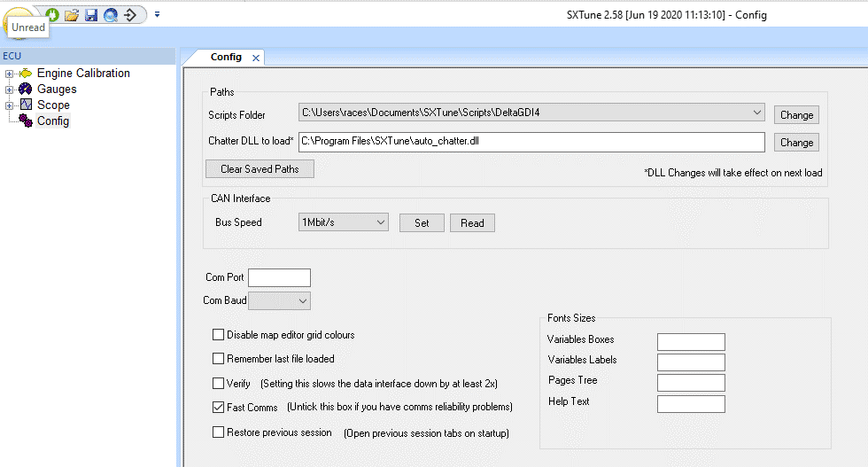
Task: Open the quick access toolbar customize menu
Action: 157,14
